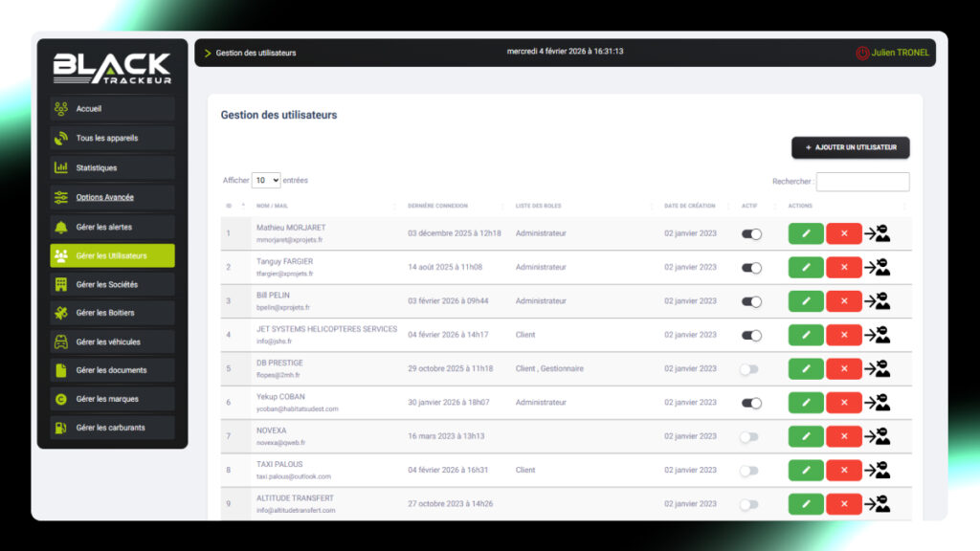Click the Ajouter un utilisateur button
The height and width of the screenshot is (551, 980).
(x=850, y=147)
